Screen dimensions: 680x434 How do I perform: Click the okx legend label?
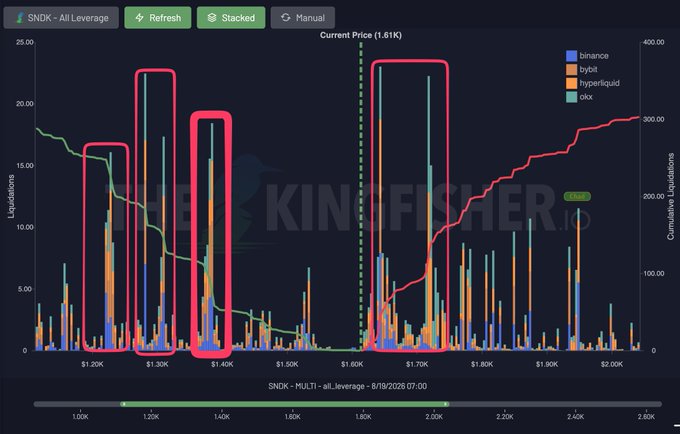[586, 97]
